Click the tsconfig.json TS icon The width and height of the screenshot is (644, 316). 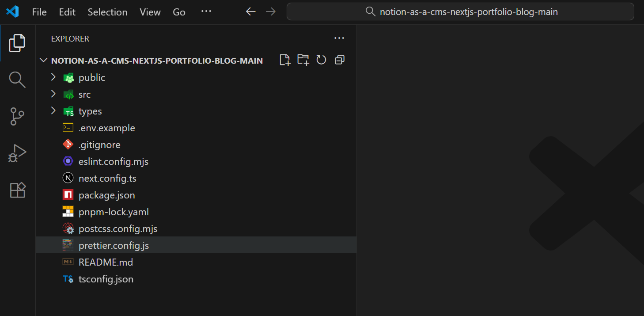click(68, 279)
